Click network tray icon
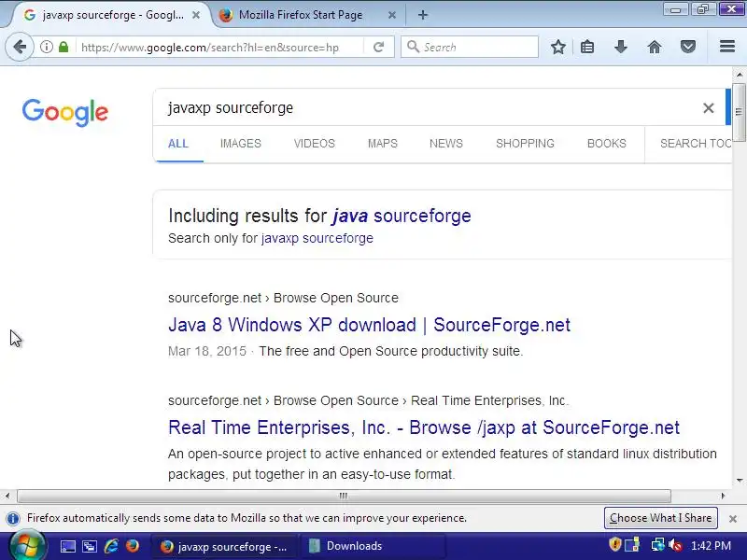This screenshot has width=747, height=560. coord(657,545)
